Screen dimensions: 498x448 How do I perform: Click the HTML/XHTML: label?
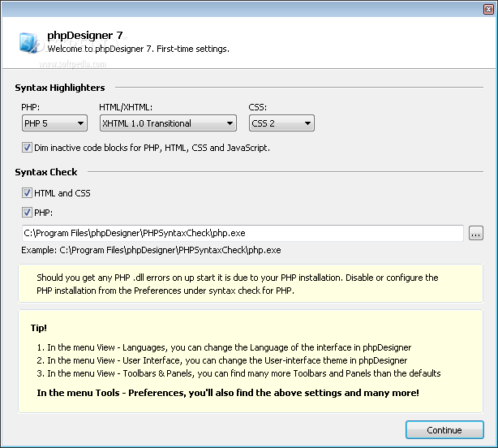coord(126,107)
